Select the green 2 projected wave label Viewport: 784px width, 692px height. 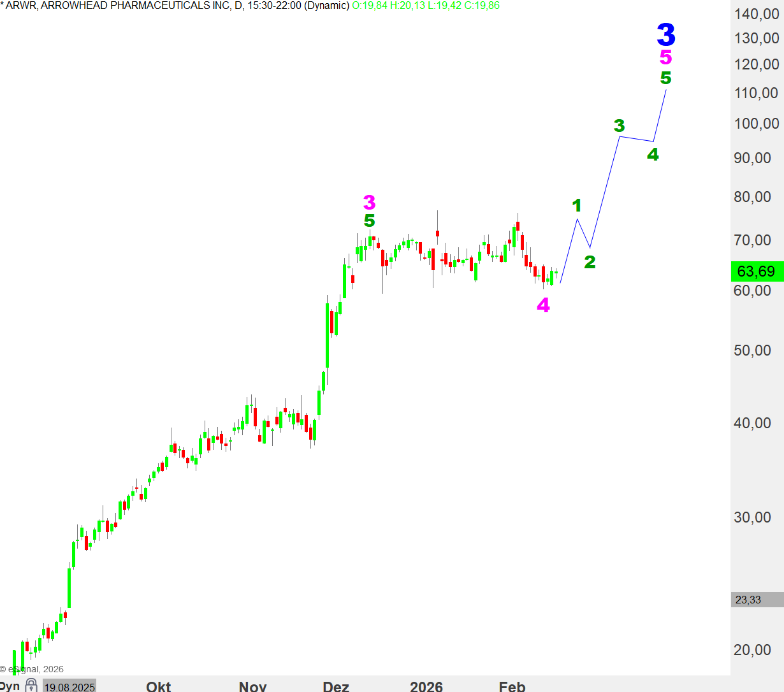(590, 262)
